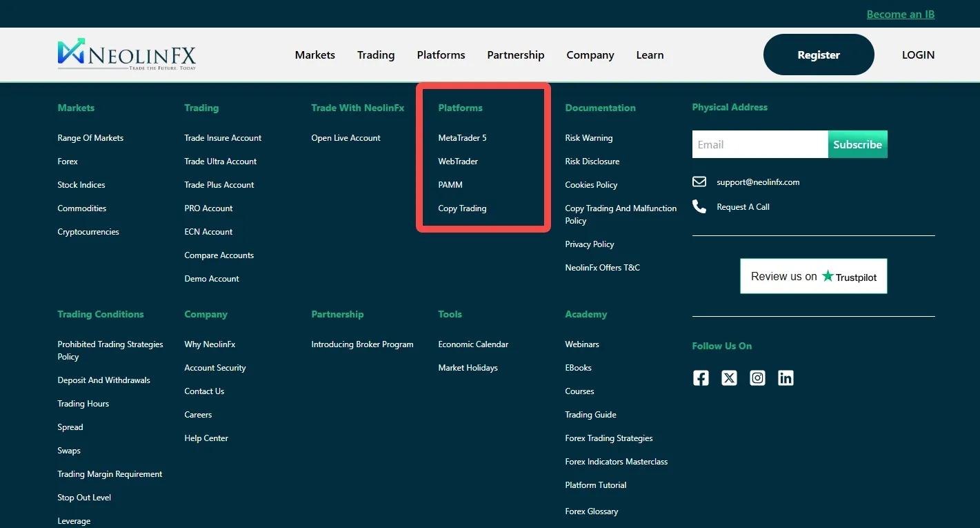This screenshot has width=980, height=528.
Task: Open the Cryptocurrencies link
Action: pos(88,232)
